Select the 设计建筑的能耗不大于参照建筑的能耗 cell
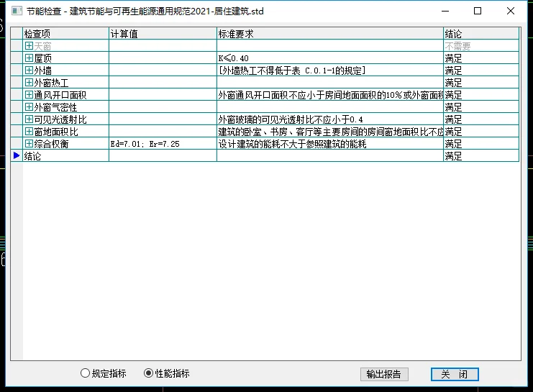533x392 pixels. point(330,144)
